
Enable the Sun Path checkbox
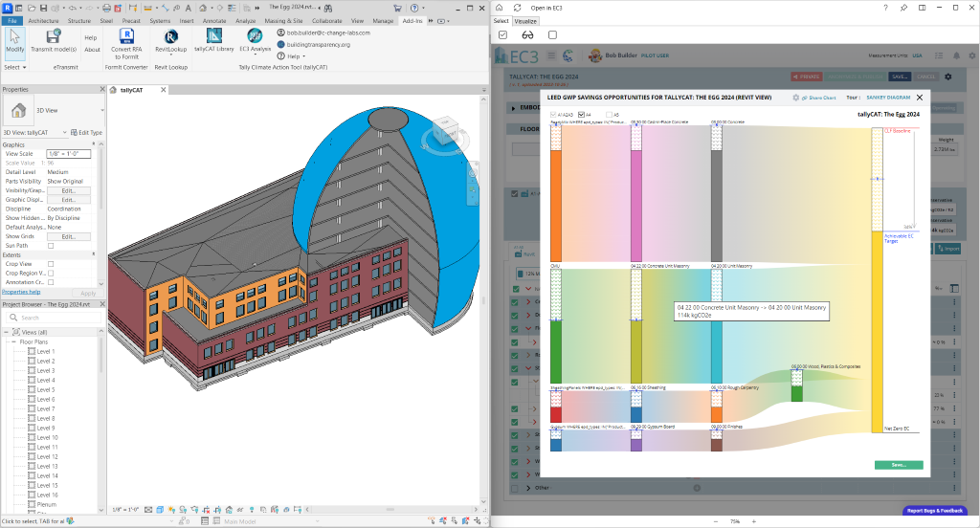[51, 246]
